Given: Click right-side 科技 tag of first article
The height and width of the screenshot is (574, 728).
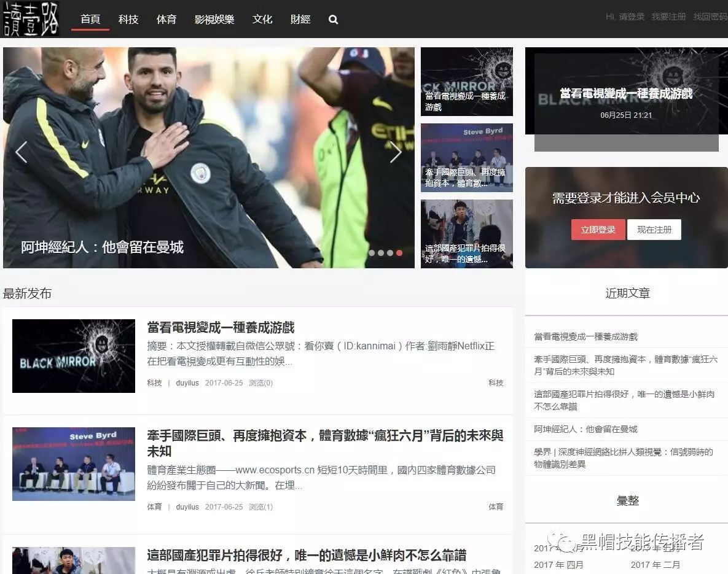Looking at the screenshot, I should pos(496,383).
